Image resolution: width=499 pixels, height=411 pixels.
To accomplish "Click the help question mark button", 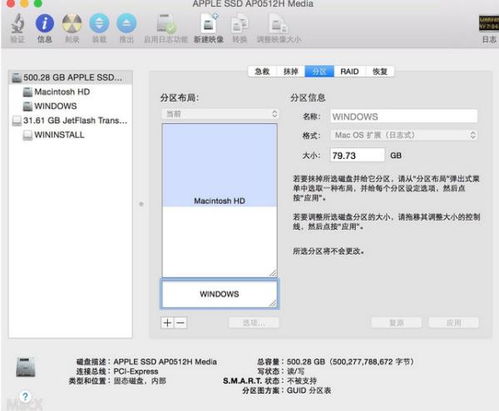I will [x=25, y=396].
